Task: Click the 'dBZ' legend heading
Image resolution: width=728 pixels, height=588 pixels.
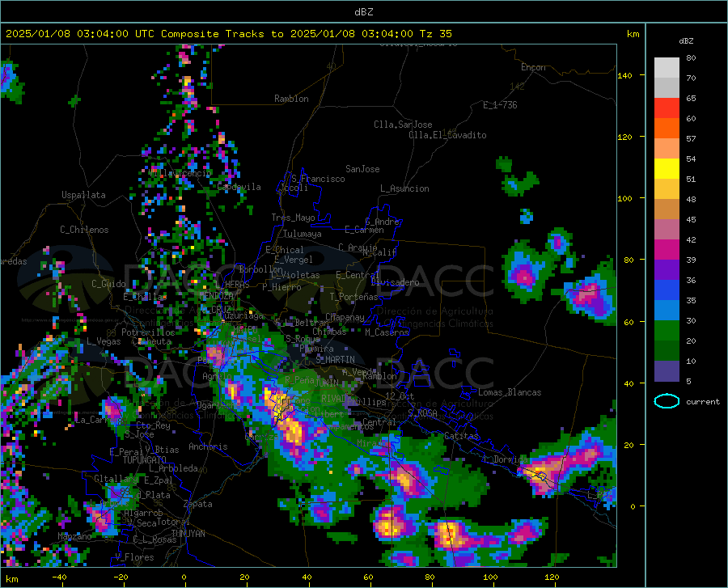Action: [686, 40]
